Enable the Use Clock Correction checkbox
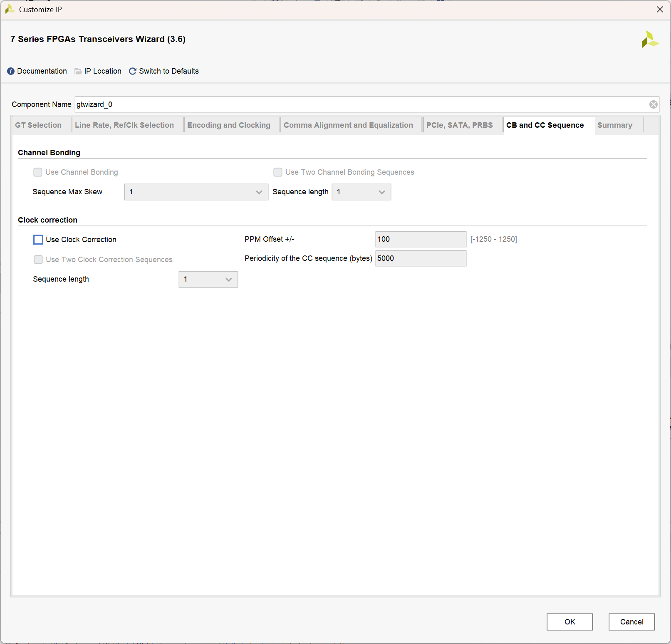 tap(38, 240)
